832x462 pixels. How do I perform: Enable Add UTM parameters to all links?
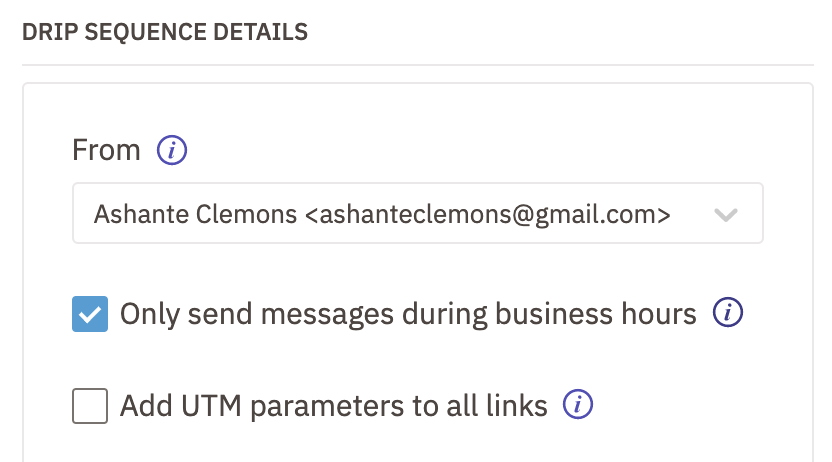[90, 406]
